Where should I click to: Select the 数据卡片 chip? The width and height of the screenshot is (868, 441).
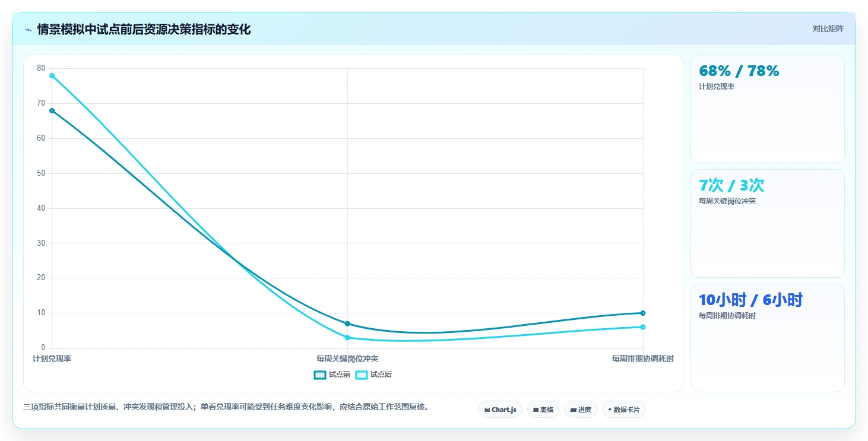[624, 410]
